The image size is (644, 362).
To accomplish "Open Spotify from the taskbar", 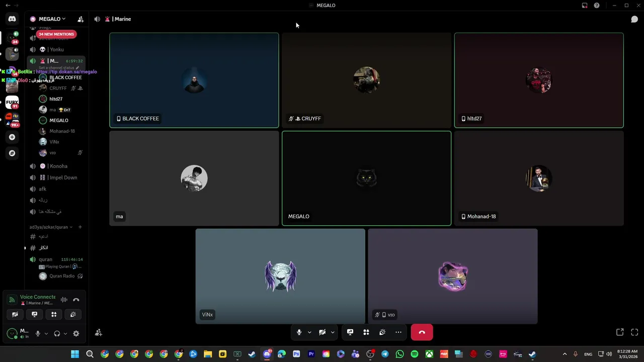I will coord(414,354).
